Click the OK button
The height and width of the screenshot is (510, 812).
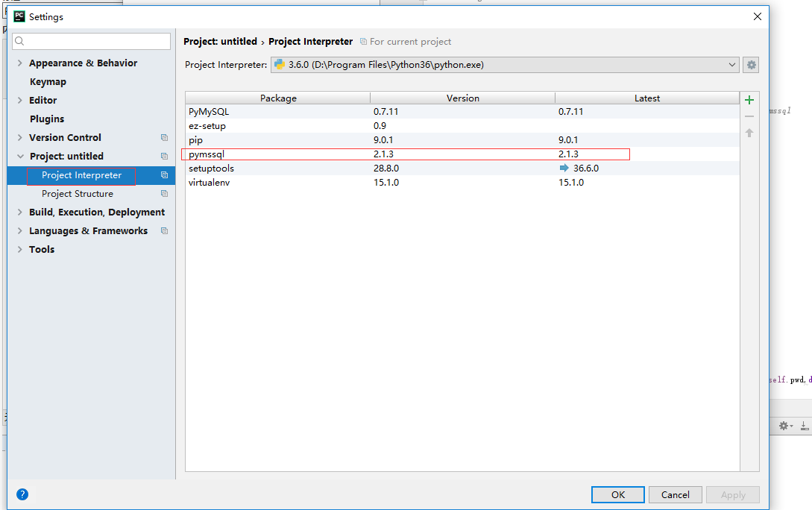point(618,494)
